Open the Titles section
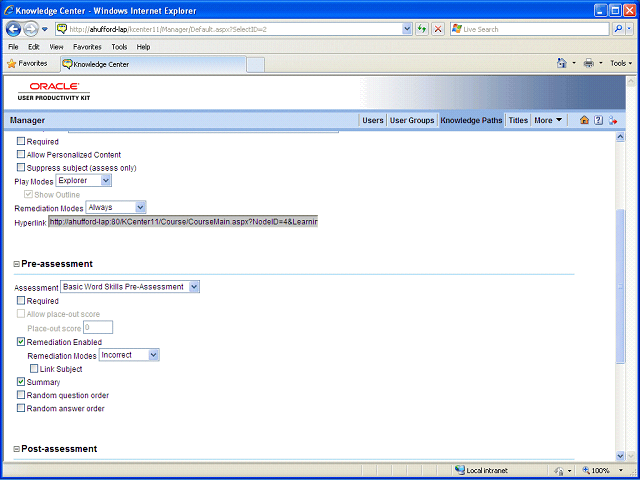The width and height of the screenshot is (640, 480). [x=518, y=120]
